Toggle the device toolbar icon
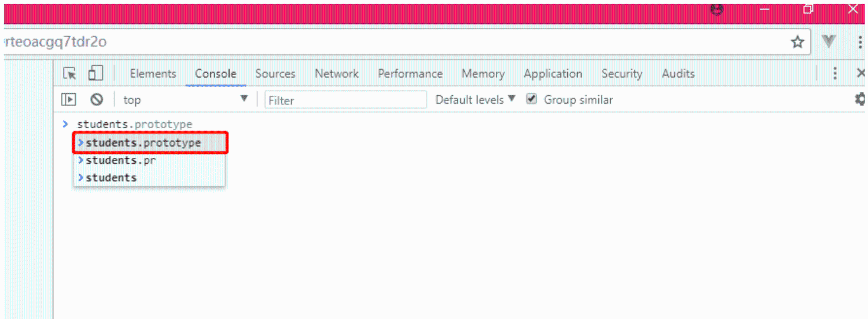Image resolution: width=868 pixels, height=319 pixels. point(95,73)
